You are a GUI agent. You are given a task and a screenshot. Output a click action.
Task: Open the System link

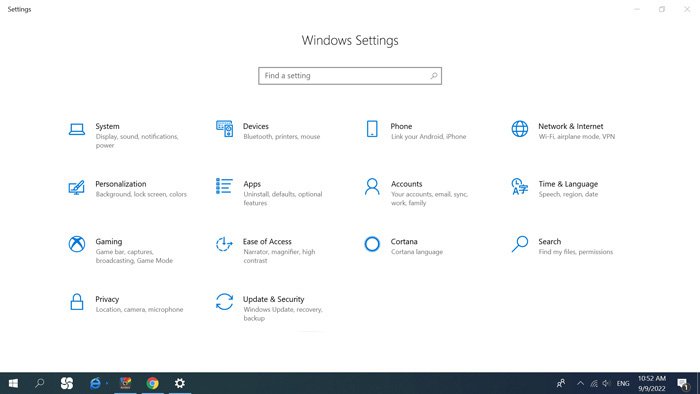click(x=107, y=126)
